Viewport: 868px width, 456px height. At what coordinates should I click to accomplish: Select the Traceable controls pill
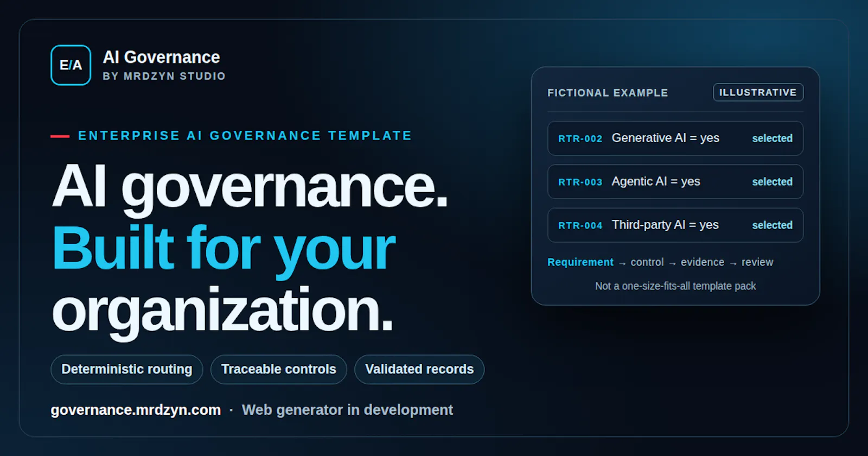[x=279, y=369]
